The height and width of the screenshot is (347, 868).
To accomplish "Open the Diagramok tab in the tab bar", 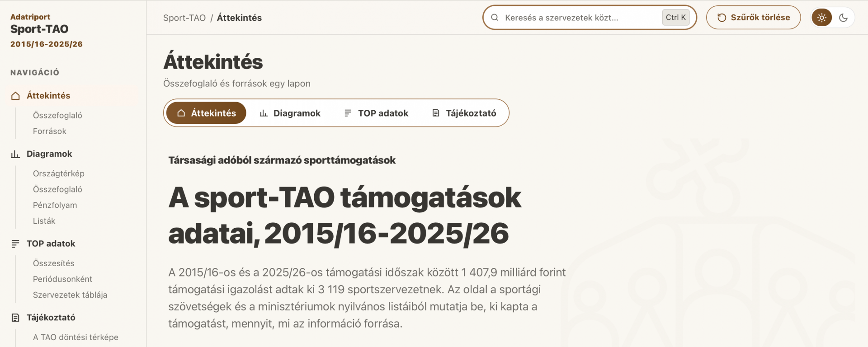I will tap(290, 113).
